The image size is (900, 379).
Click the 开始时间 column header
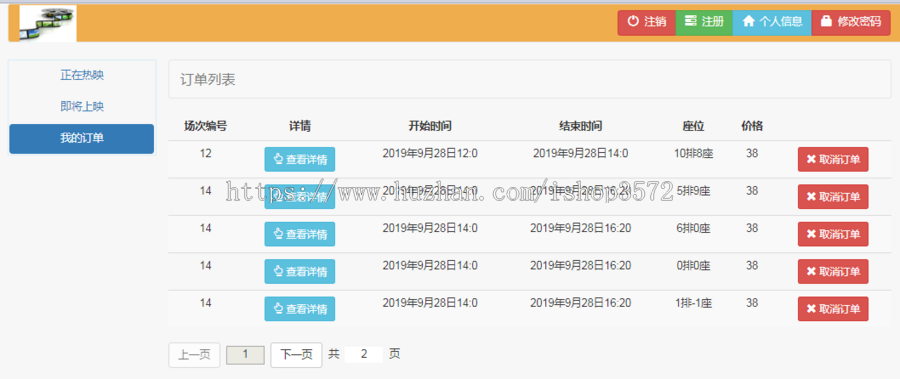430,126
